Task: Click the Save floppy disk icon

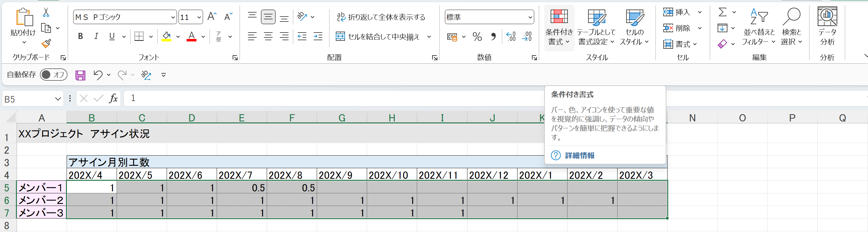Action: [80, 75]
